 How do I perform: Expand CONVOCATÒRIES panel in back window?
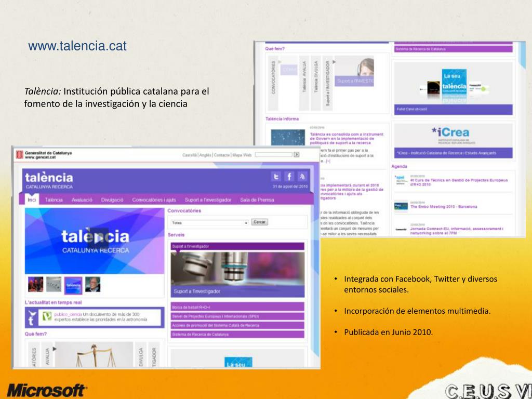(273, 83)
